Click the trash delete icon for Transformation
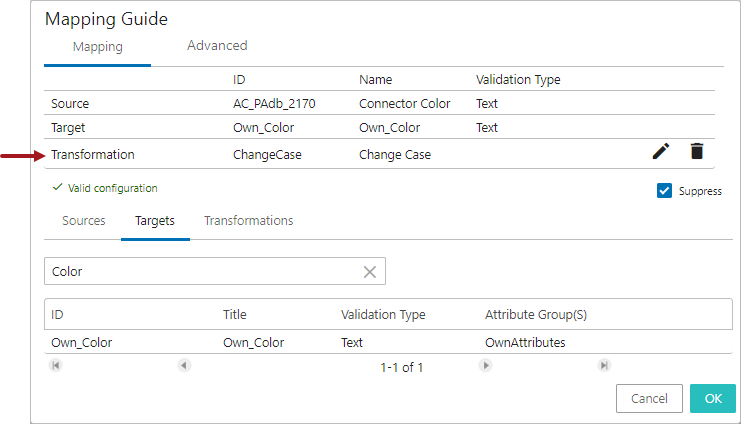The image size is (741, 424). coord(697,151)
